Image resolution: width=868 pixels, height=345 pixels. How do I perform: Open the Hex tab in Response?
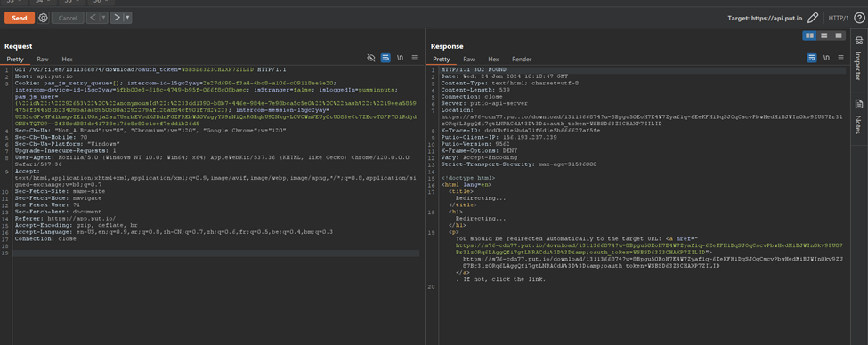(x=493, y=60)
